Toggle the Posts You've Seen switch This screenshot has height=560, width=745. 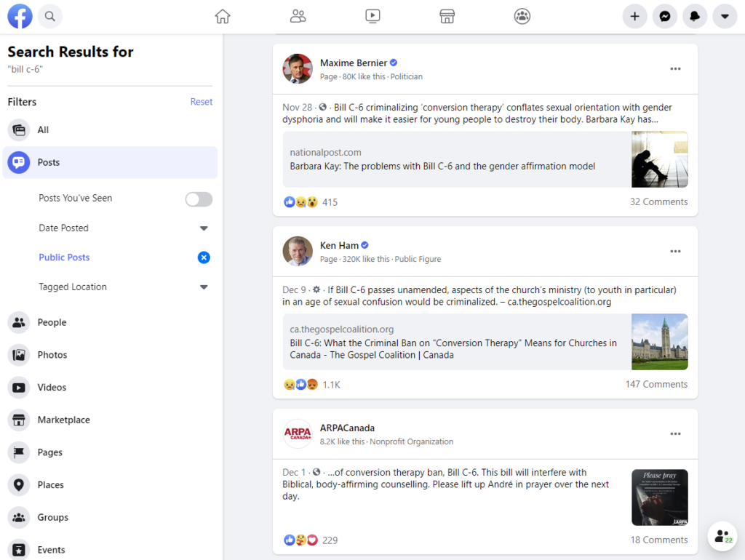(199, 199)
